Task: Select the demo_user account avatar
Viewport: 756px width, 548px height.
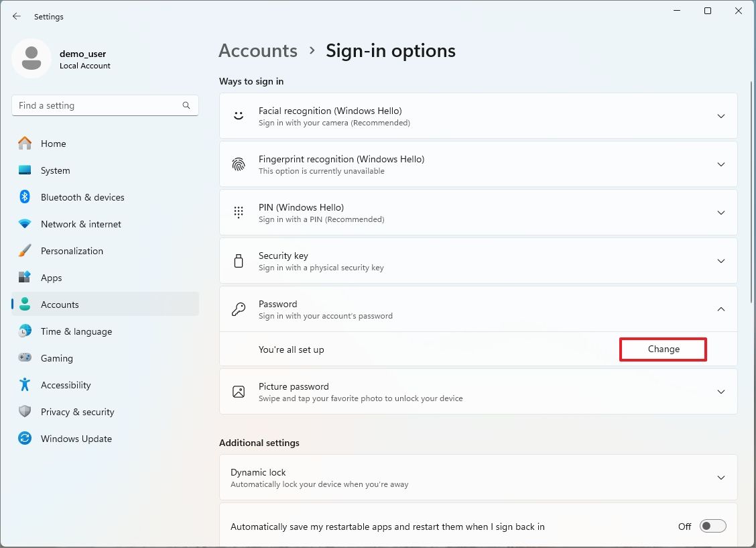Action: 31,58
